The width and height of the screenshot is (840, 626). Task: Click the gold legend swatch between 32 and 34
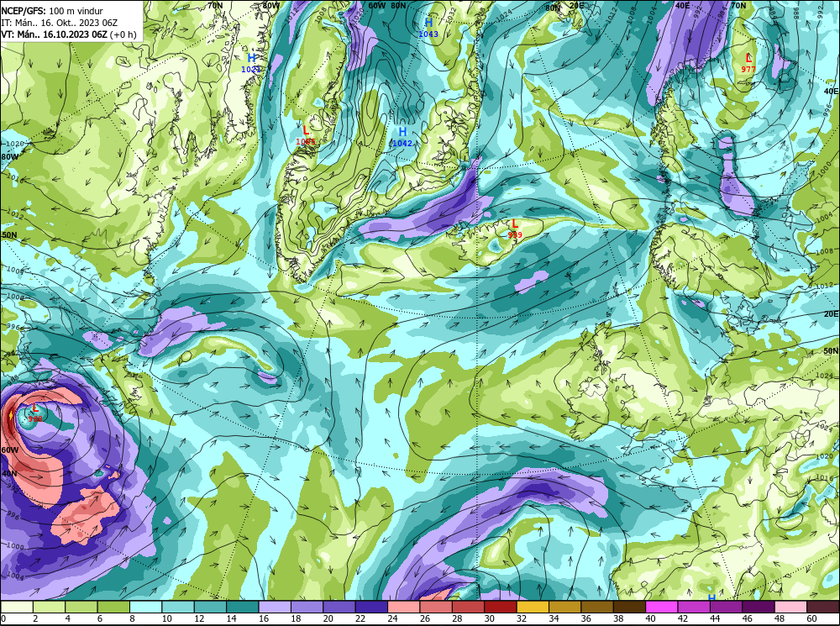tap(533, 607)
